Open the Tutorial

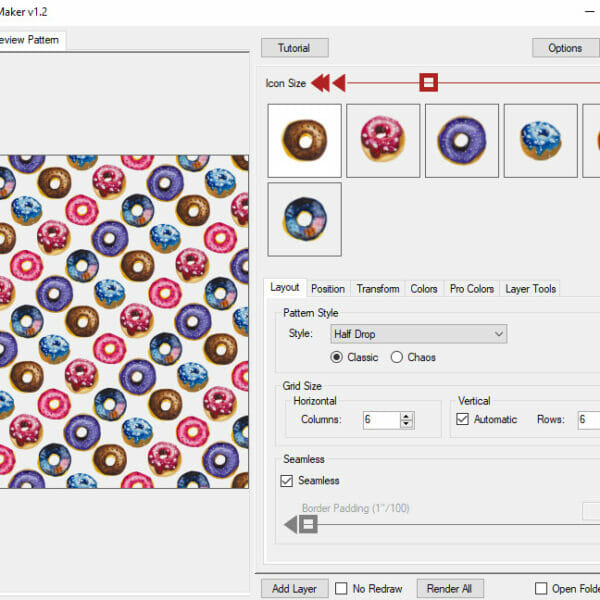[295, 48]
